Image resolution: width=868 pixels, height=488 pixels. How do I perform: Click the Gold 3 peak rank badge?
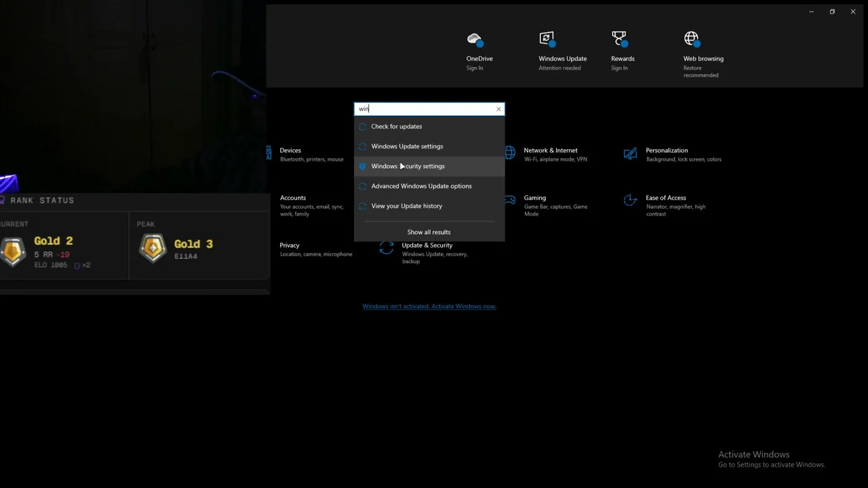pyautogui.click(x=153, y=248)
